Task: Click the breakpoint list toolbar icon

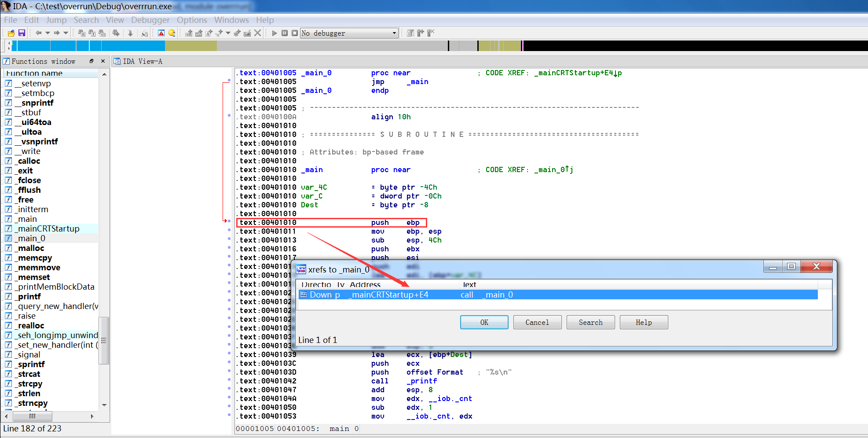Action: click(410, 33)
